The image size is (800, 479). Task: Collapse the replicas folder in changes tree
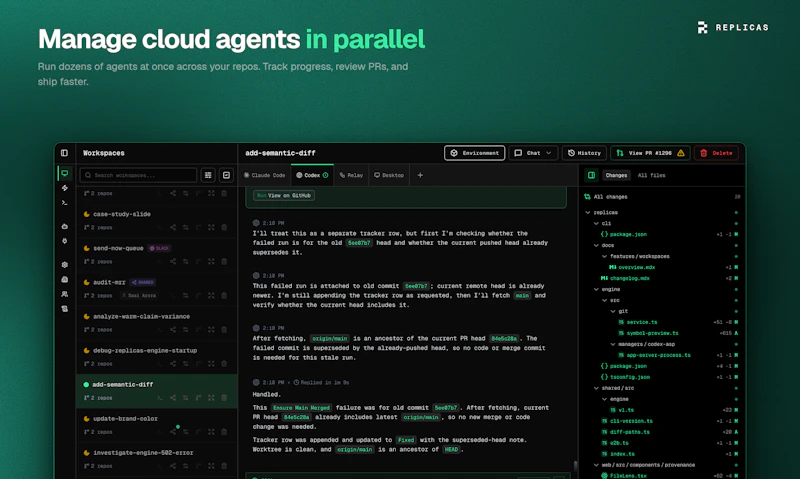click(x=588, y=212)
